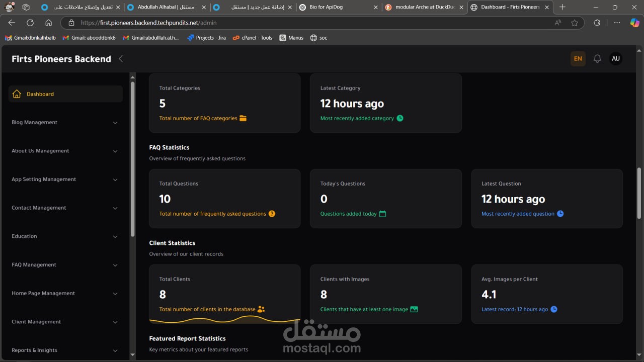This screenshot has height=362, width=644.
Task: Click the Firts Pioneers Backend title
Action: click(x=61, y=59)
